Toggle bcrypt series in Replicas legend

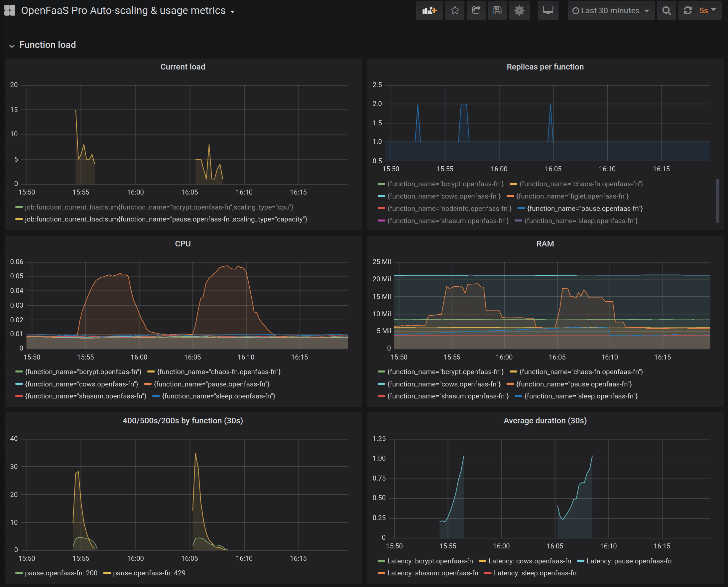[x=445, y=184]
